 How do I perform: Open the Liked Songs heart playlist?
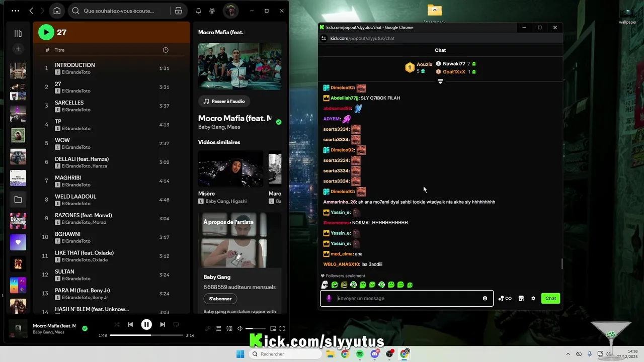click(x=18, y=242)
